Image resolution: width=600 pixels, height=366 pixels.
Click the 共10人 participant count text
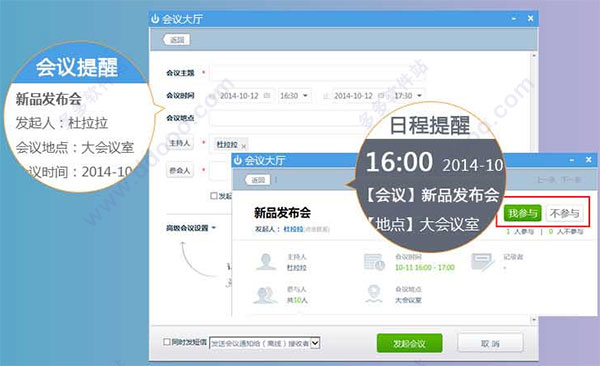(x=297, y=300)
